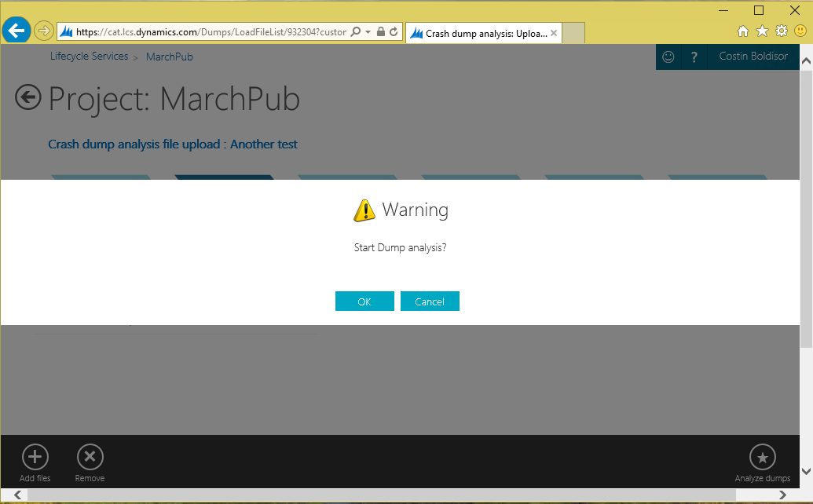Click the Add files plus icon
Viewport: 813px width, 504px height.
pyautogui.click(x=35, y=457)
